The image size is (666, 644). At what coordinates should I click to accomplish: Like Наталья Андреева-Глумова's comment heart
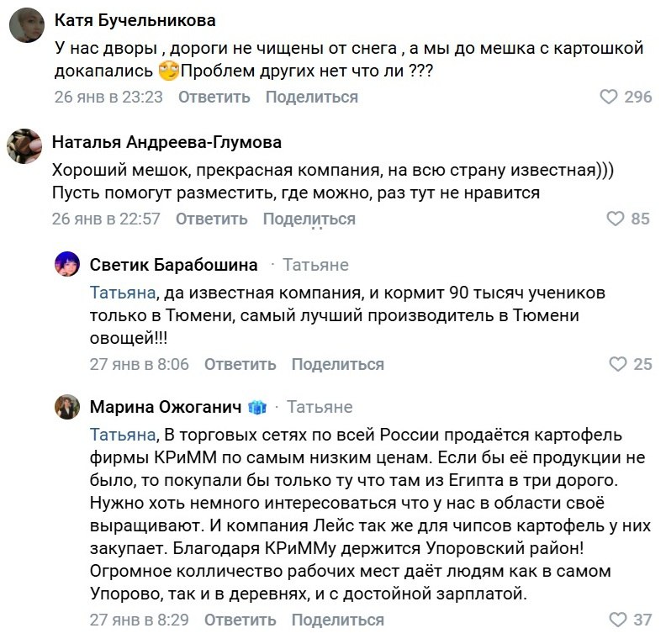pyautogui.click(x=617, y=219)
